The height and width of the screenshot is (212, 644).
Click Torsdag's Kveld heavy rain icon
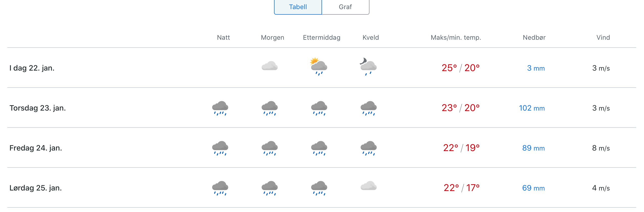pos(369,108)
